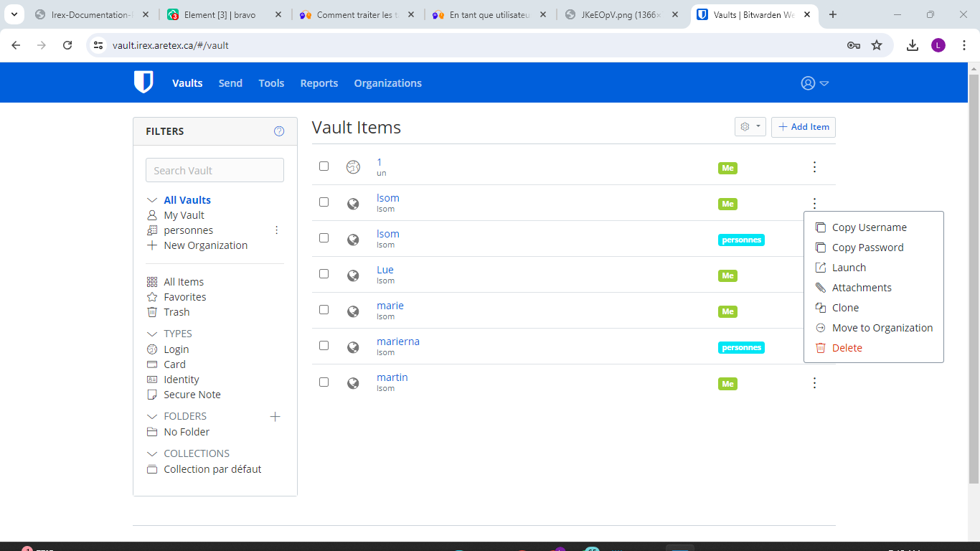Open the Chrome profile avatar L
The height and width of the screenshot is (551, 980).
[938, 45]
